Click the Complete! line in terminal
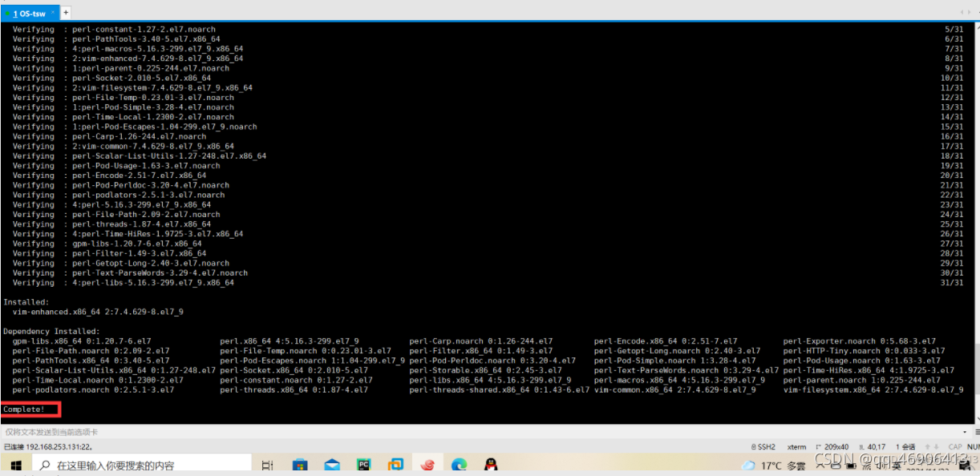Viewport: 980px width, 476px height. [24, 409]
